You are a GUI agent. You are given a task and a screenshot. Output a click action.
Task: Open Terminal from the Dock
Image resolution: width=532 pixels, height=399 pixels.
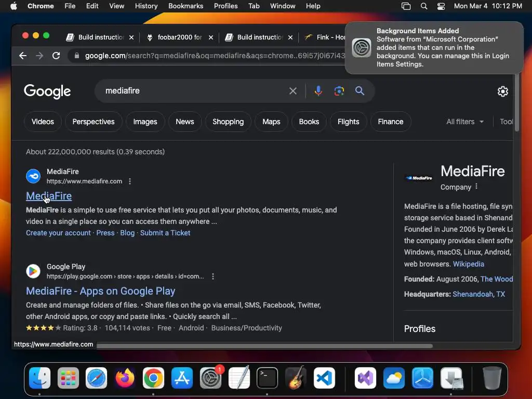coord(267,378)
